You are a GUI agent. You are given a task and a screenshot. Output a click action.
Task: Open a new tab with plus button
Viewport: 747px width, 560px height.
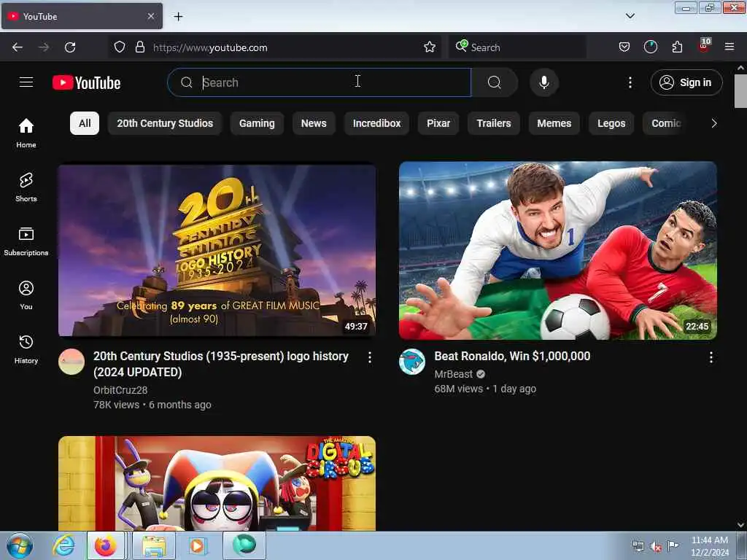pos(178,17)
